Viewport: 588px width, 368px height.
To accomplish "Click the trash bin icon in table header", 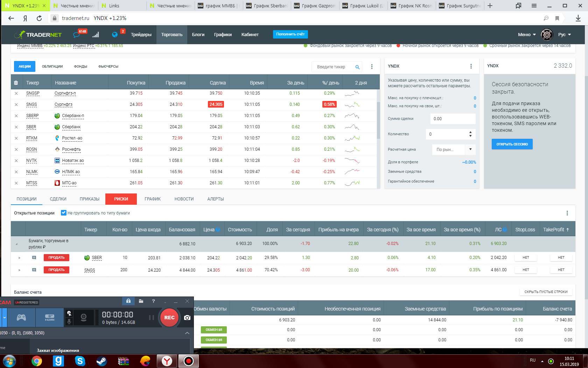I will pos(16,83).
